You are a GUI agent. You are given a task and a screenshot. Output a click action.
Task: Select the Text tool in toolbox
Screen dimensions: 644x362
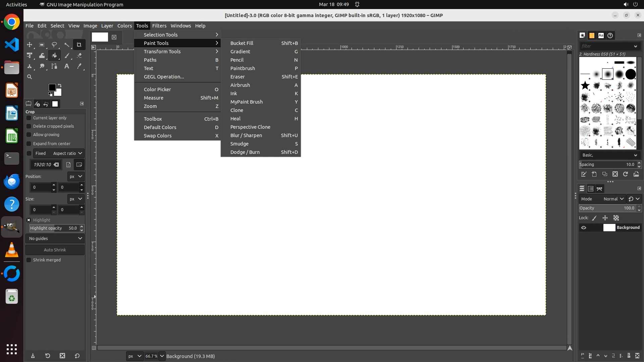coord(67,66)
